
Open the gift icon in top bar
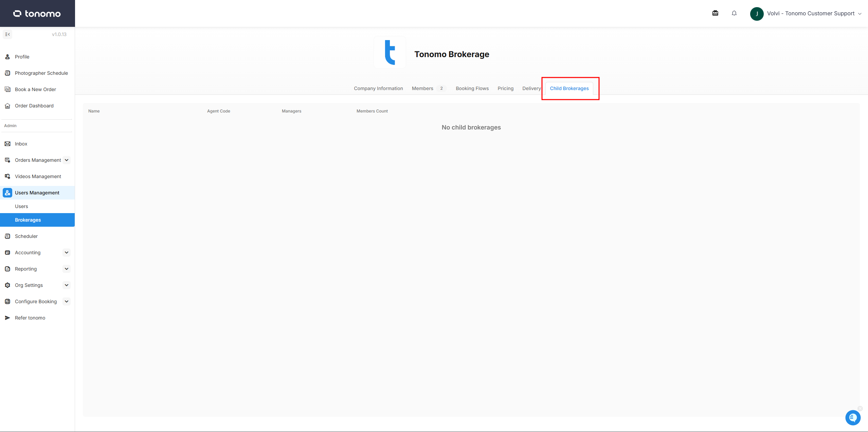715,13
